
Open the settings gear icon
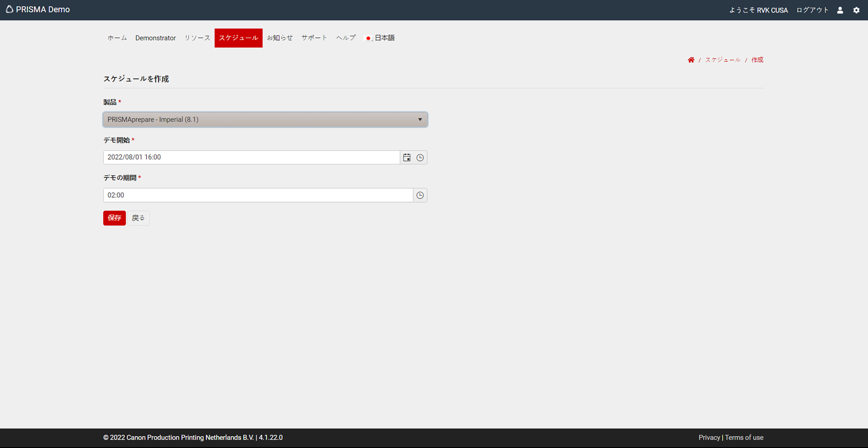(856, 10)
